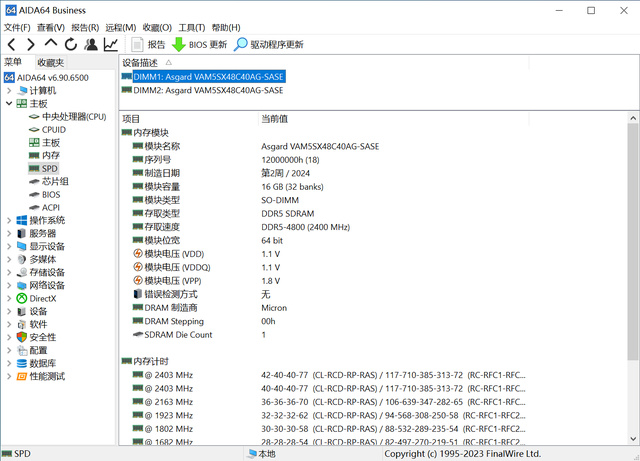The width and height of the screenshot is (640, 461).
Task: Click the scroll down arrow of details list
Action: pyautogui.click(x=633, y=439)
